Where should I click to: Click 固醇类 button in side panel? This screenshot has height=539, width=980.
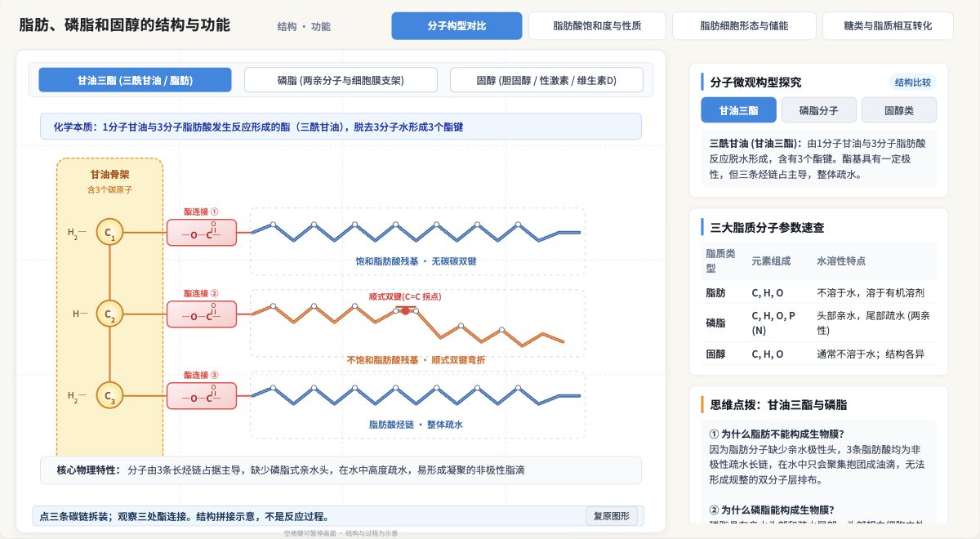coord(899,110)
